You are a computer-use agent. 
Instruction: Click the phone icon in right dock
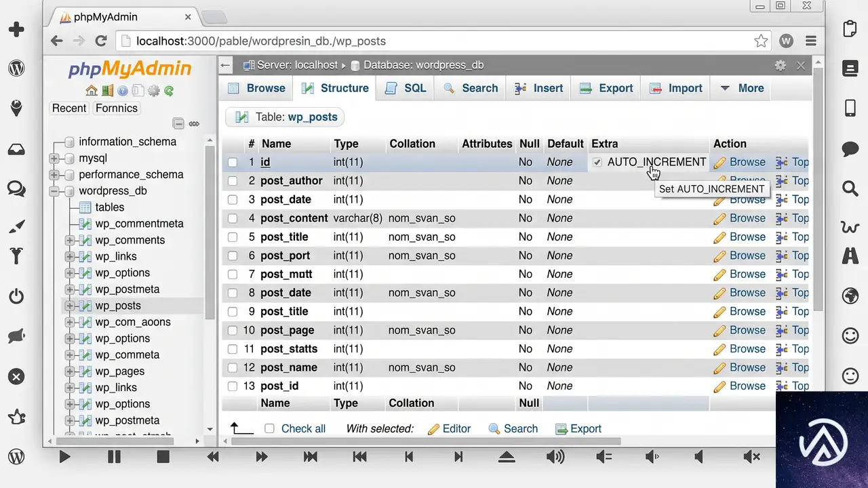(x=850, y=108)
